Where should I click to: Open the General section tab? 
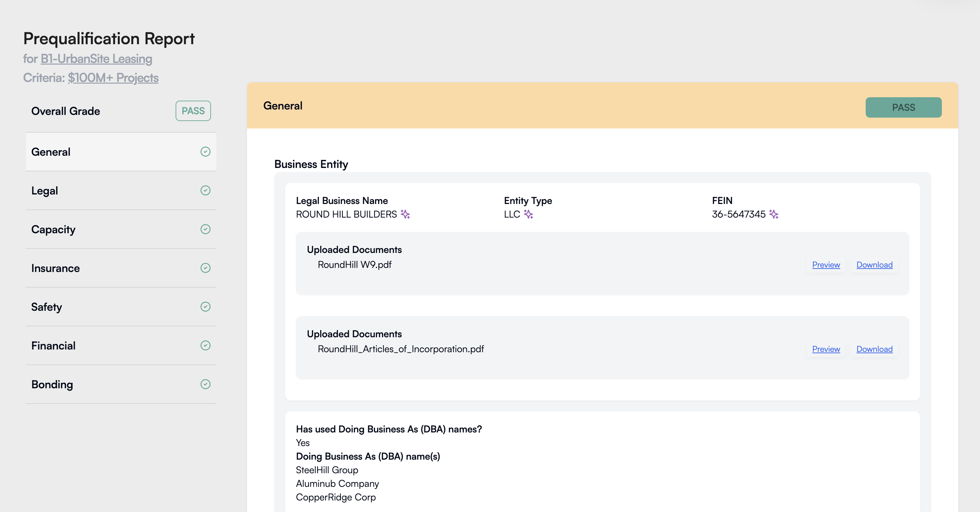[x=121, y=152]
